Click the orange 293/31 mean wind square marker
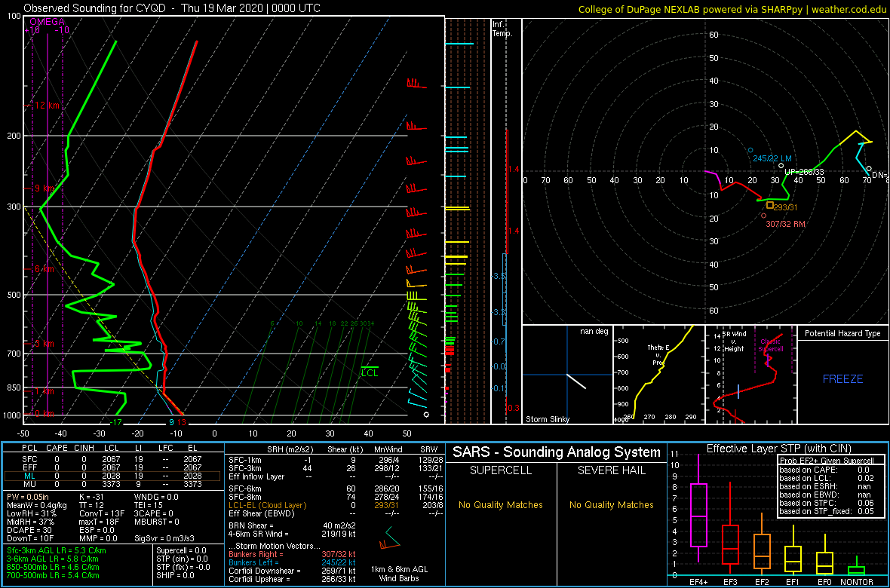Viewport: 890px width, 588px height. [x=770, y=206]
